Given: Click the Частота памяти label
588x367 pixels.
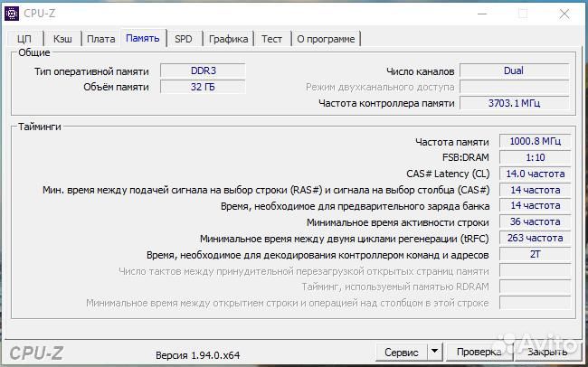Looking at the screenshot, I should (452, 142).
